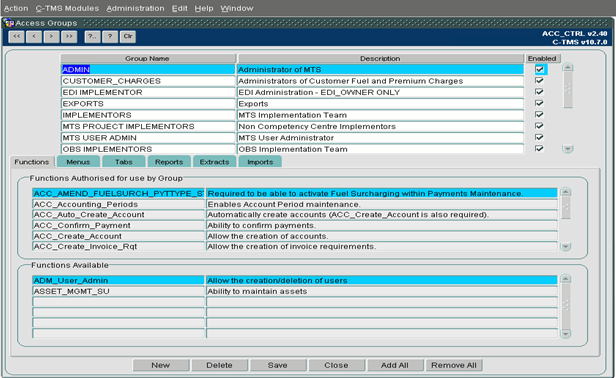
Task: Select OBS IMPLEMENTORS group name
Action: (148, 149)
